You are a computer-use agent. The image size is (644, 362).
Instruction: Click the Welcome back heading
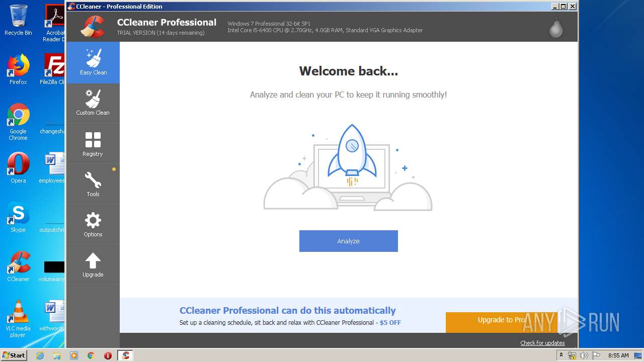(x=348, y=71)
